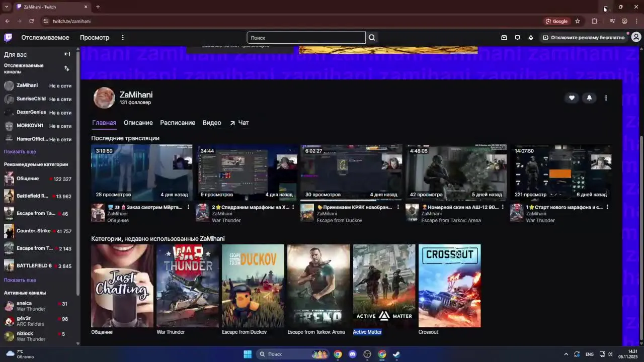Open Chrome extensions puzzle icon
Screen dimensions: 644x362
(595, 21)
